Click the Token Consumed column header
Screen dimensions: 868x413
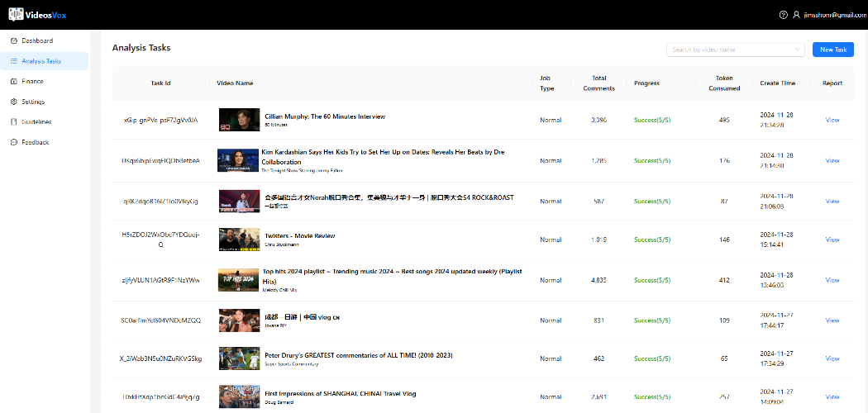[724, 83]
